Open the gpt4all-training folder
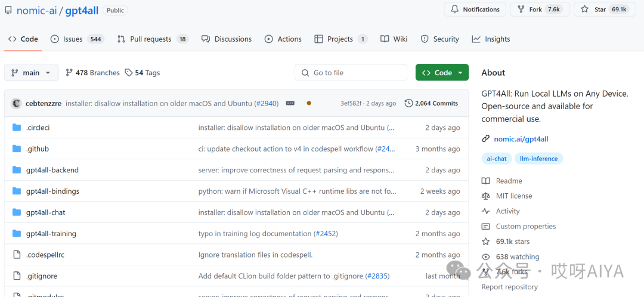The image size is (644, 297). (51, 234)
